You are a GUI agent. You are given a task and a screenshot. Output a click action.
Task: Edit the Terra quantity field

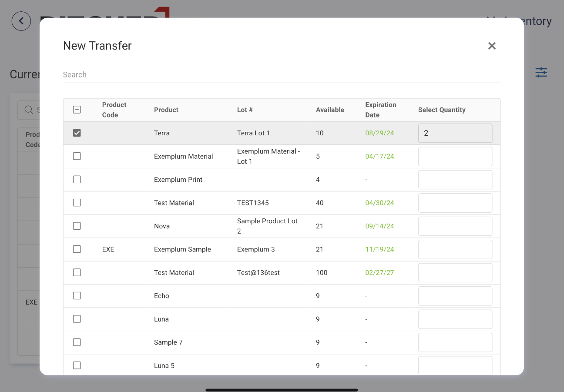455,133
